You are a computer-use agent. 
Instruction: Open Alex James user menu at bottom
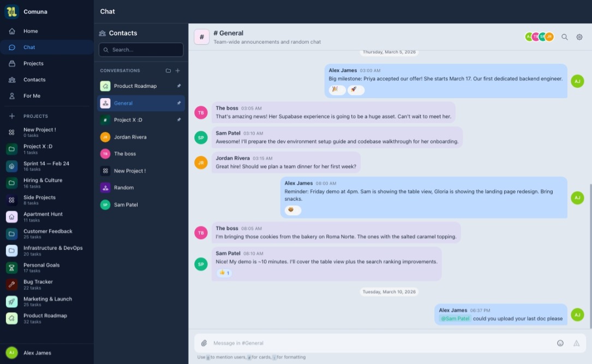(x=37, y=353)
